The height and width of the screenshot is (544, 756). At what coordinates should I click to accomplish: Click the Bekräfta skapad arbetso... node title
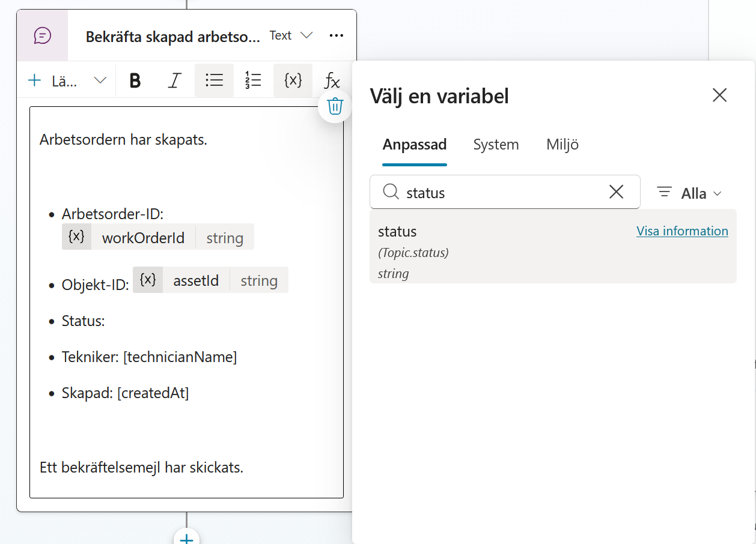(x=173, y=37)
